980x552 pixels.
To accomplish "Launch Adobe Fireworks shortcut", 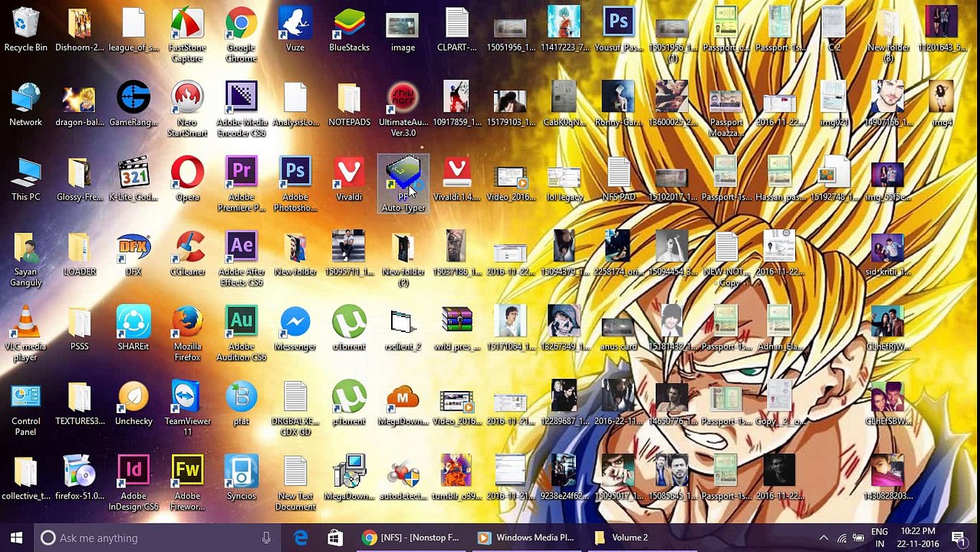I will pos(187,483).
